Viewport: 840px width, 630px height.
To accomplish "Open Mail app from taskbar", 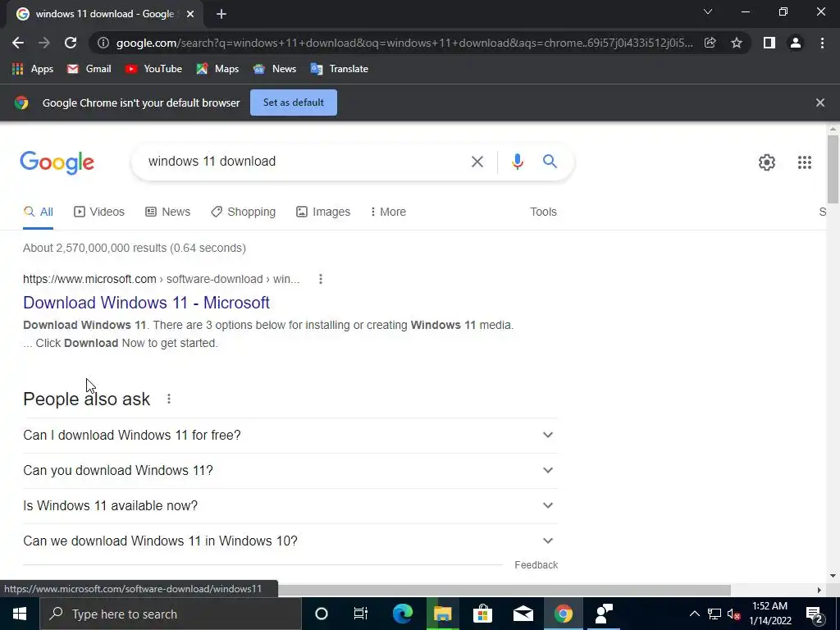I will click(523, 614).
